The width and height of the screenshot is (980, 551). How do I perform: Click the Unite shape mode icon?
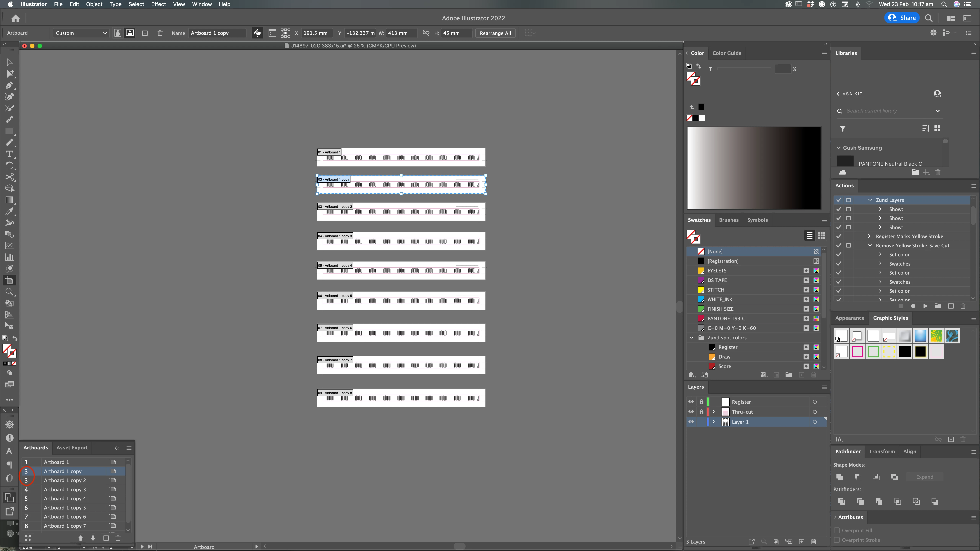pyautogui.click(x=840, y=477)
